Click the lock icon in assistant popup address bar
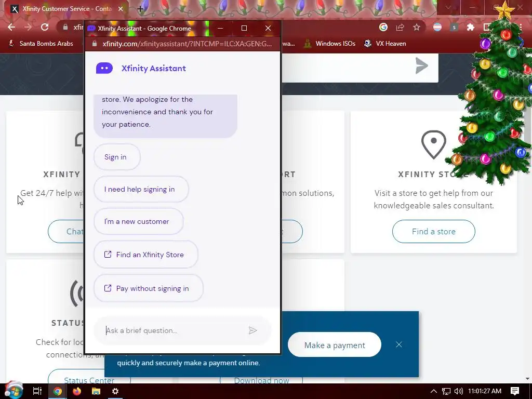The height and width of the screenshot is (399, 532). (95, 44)
